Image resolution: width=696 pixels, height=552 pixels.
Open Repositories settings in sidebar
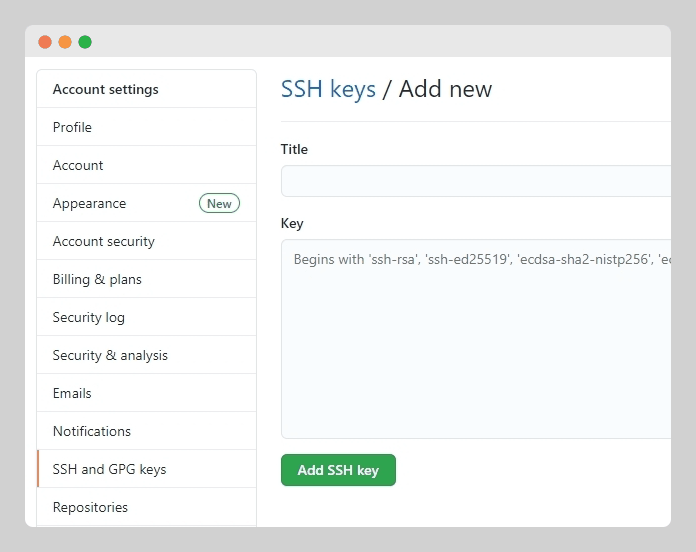tap(90, 507)
